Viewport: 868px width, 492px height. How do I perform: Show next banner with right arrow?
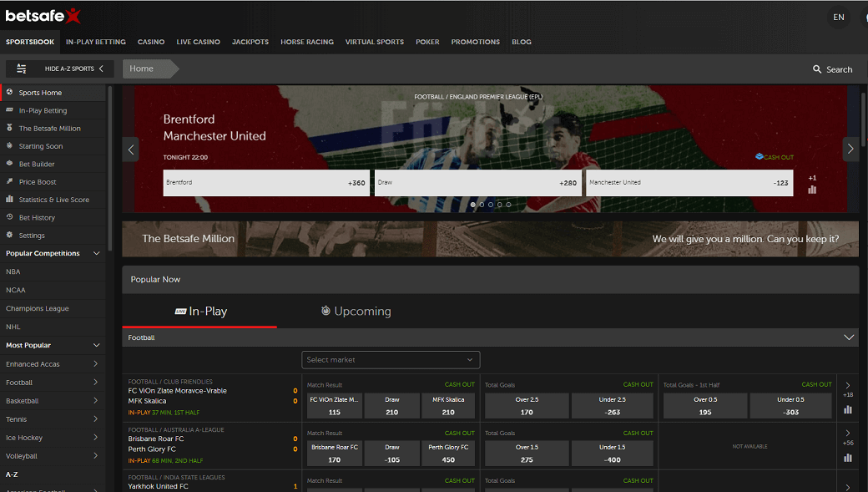850,149
